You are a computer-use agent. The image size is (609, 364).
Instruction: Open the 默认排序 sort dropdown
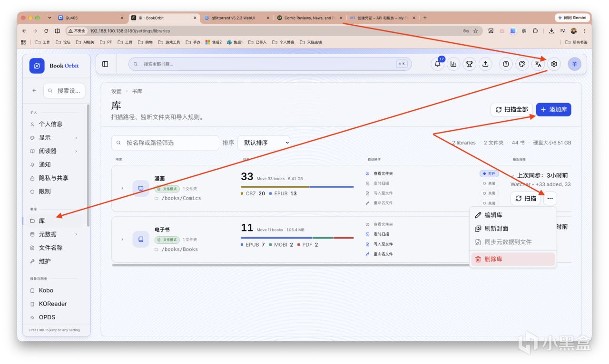264,143
